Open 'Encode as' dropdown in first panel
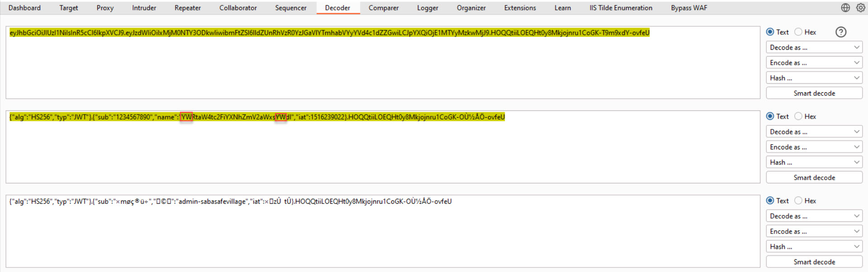The height and width of the screenshot is (272, 868). coord(814,63)
